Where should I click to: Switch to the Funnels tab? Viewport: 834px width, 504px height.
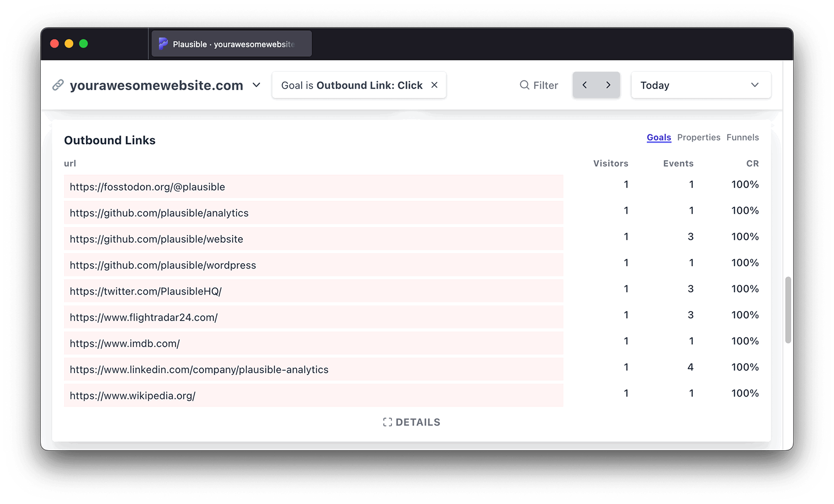tap(742, 137)
